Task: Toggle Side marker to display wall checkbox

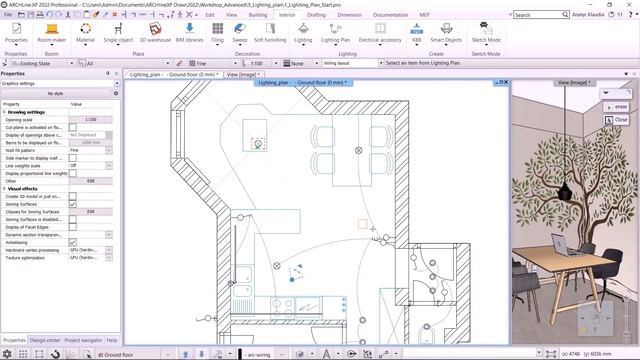Action: [x=73, y=158]
